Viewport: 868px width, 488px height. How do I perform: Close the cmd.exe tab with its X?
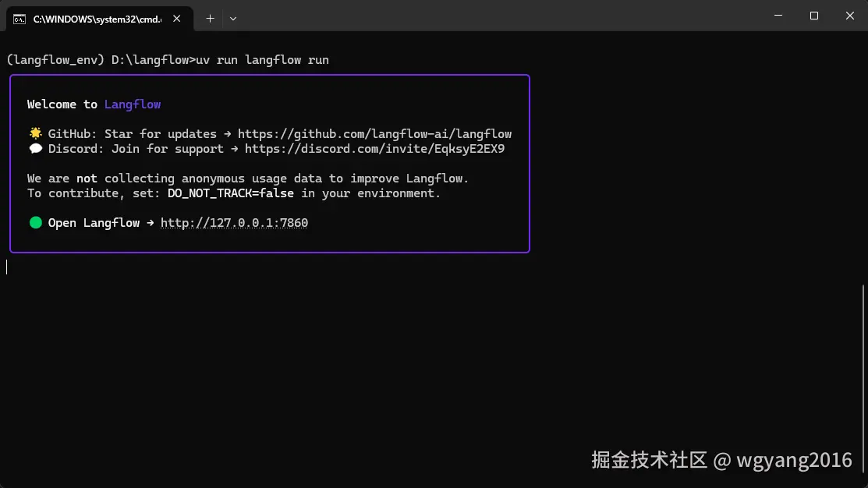[x=176, y=18]
